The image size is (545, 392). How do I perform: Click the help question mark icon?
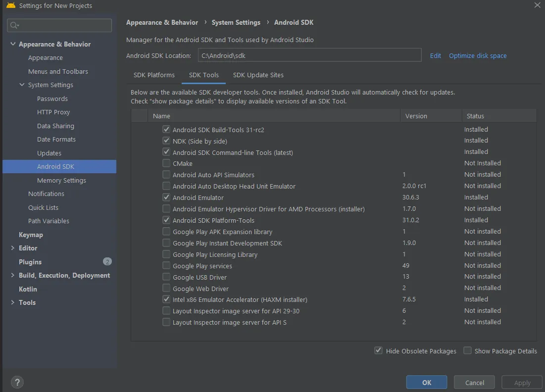coord(17,382)
